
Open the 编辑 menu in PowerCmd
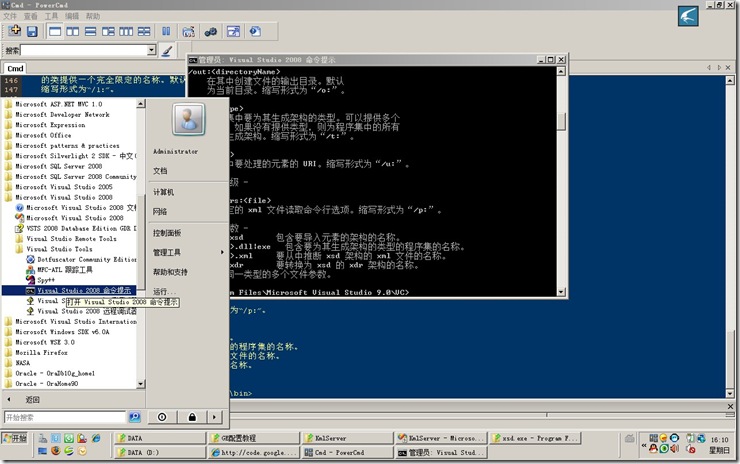[72, 16]
